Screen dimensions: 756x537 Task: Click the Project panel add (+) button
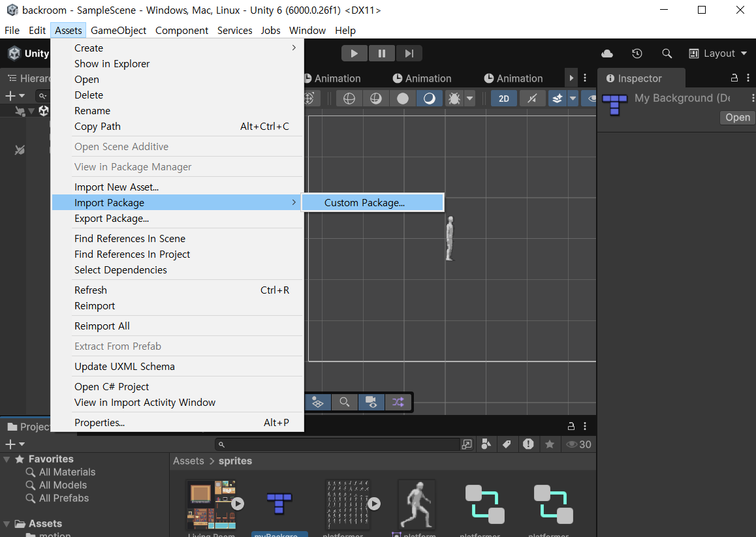coord(10,444)
